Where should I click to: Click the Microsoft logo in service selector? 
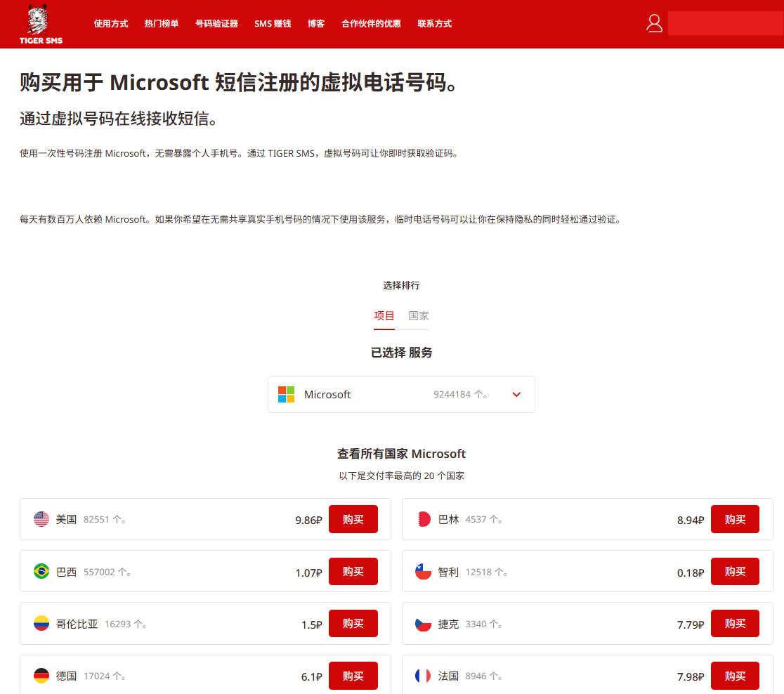[x=286, y=395]
